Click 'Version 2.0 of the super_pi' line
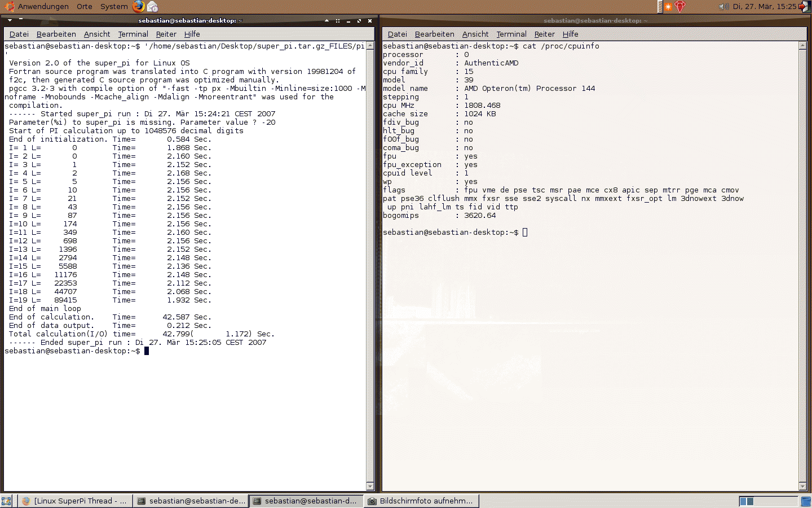The width and height of the screenshot is (812, 508). (99, 63)
